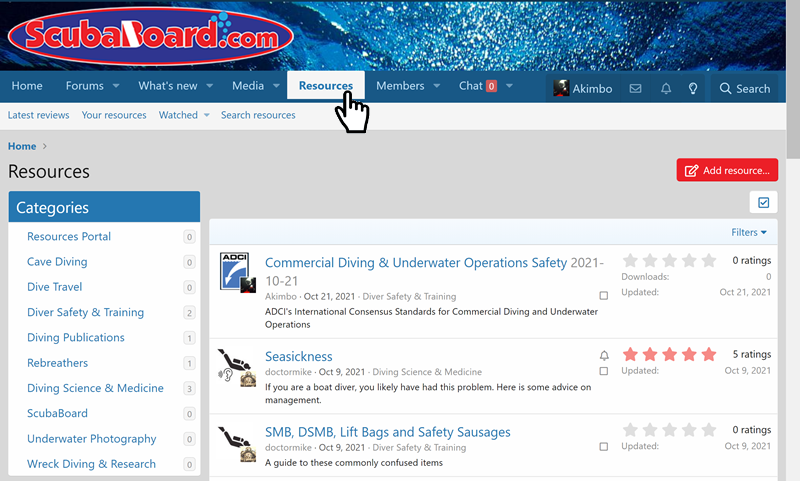The image size is (800, 481).
Task: Click the Diving Science & Medicine count badge
Action: 189,389
